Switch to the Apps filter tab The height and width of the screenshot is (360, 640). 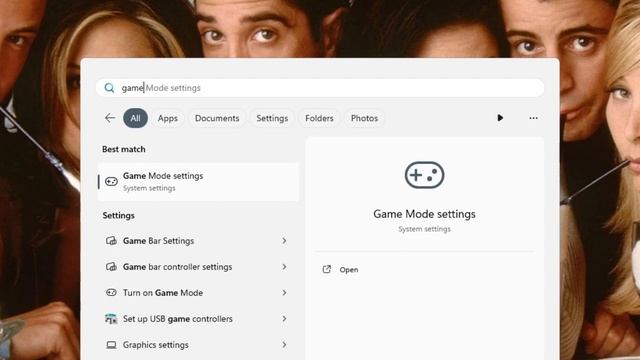pos(168,118)
